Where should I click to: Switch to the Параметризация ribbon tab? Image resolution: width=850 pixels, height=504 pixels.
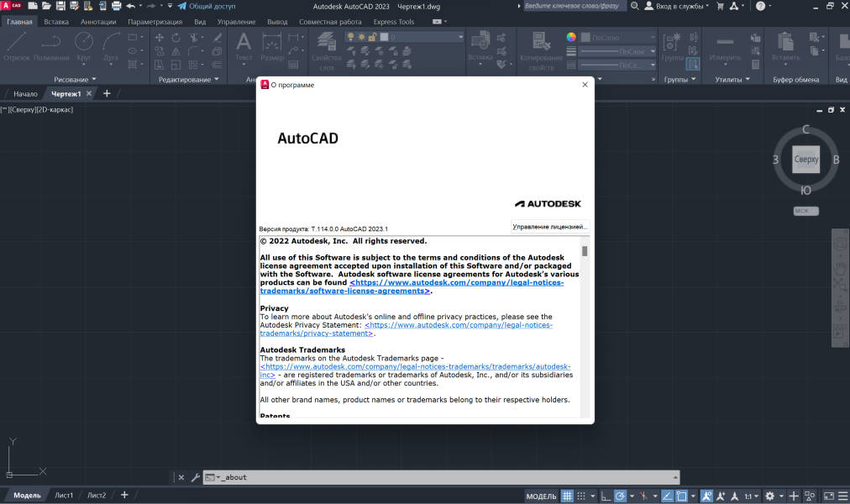[155, 22]
